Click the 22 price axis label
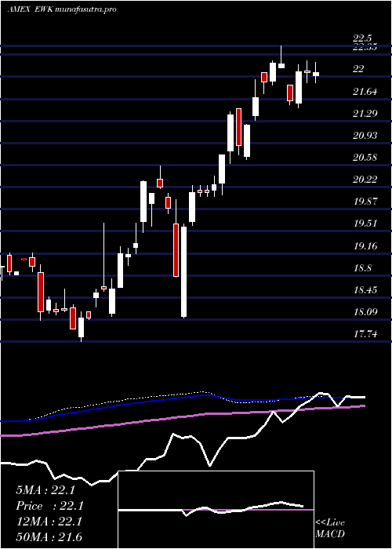 (359, 69)
